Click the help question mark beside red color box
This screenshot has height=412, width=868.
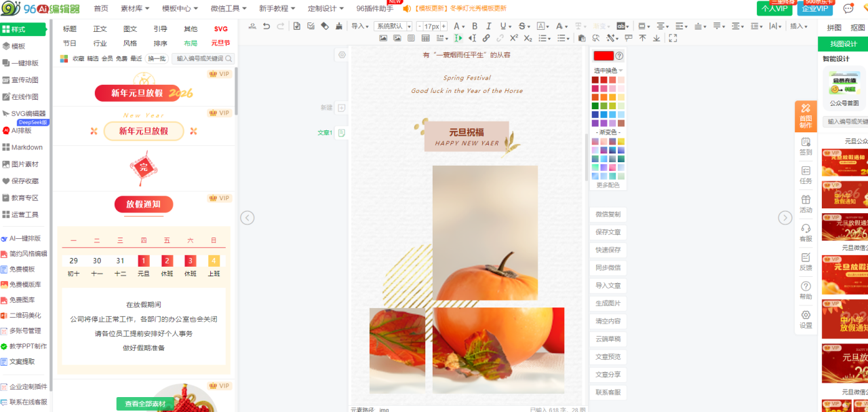click(x=618, y=56)
